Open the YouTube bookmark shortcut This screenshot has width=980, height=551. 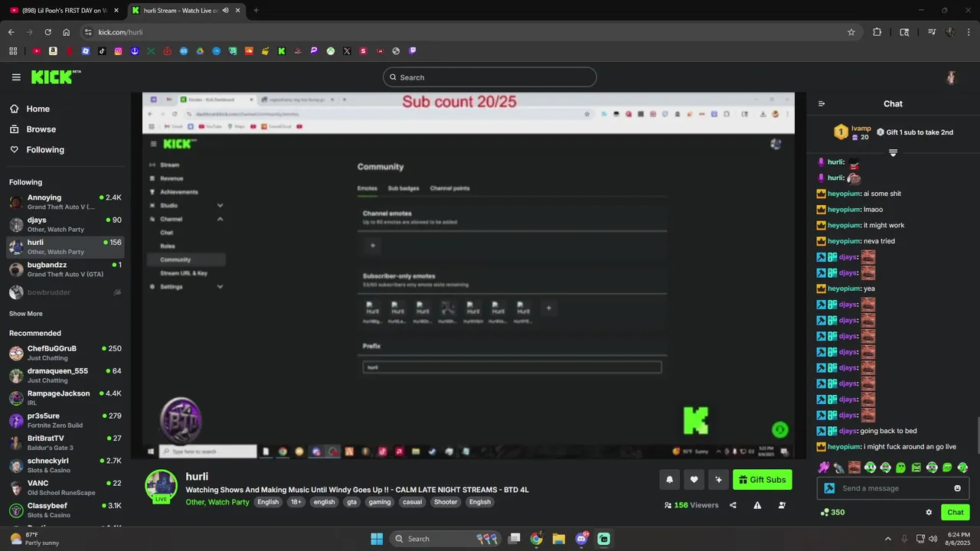click(x=36, y=51)
